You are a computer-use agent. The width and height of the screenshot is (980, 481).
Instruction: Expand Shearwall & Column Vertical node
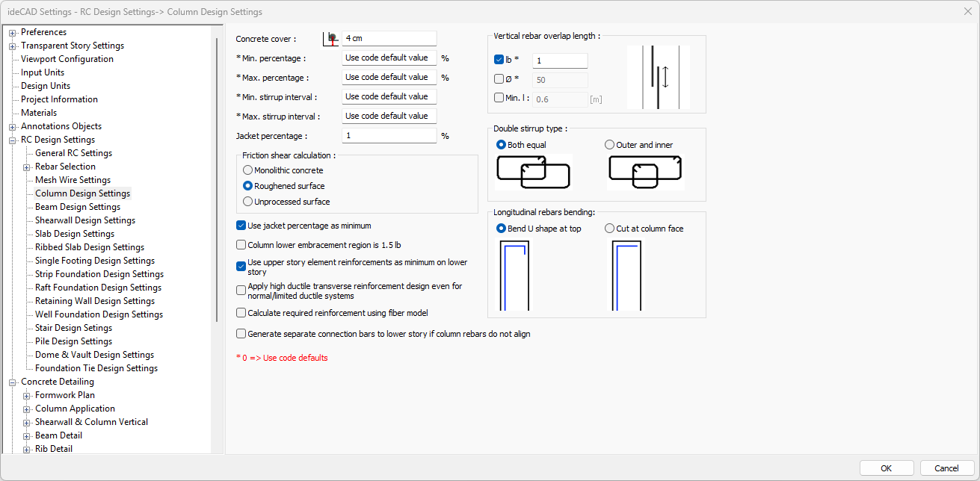[27, 423]
